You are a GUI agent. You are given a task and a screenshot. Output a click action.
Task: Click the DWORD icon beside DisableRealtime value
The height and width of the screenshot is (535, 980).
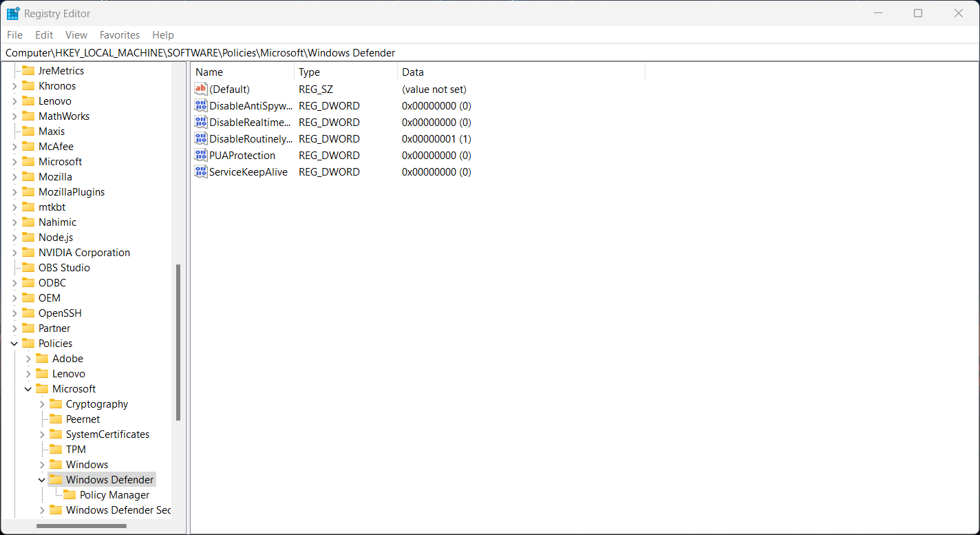point(200,122)
